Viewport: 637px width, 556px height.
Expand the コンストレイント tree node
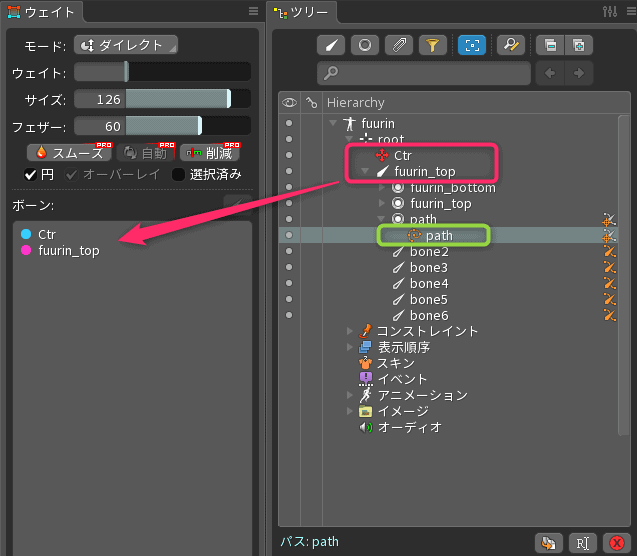tap(349, 331)
